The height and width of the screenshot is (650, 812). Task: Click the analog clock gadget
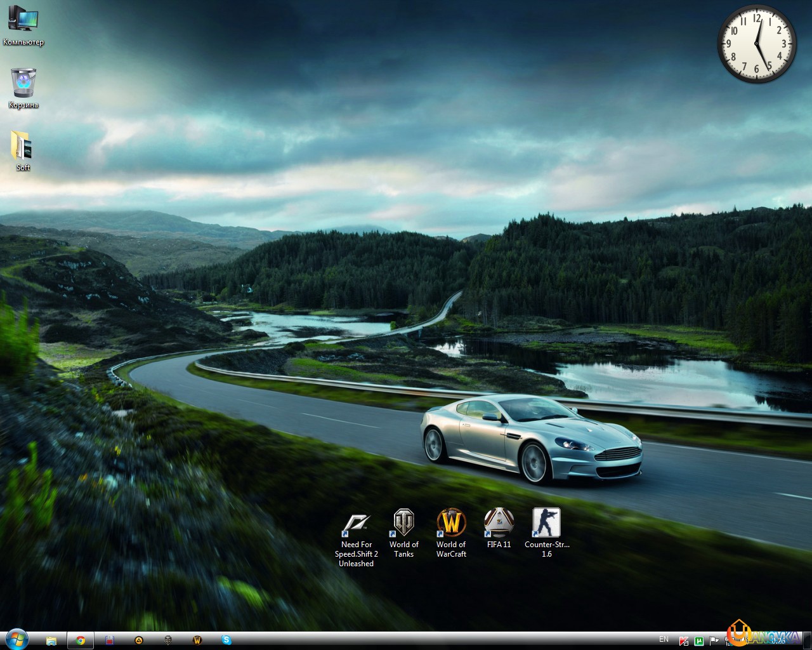[x=757, y=44]
